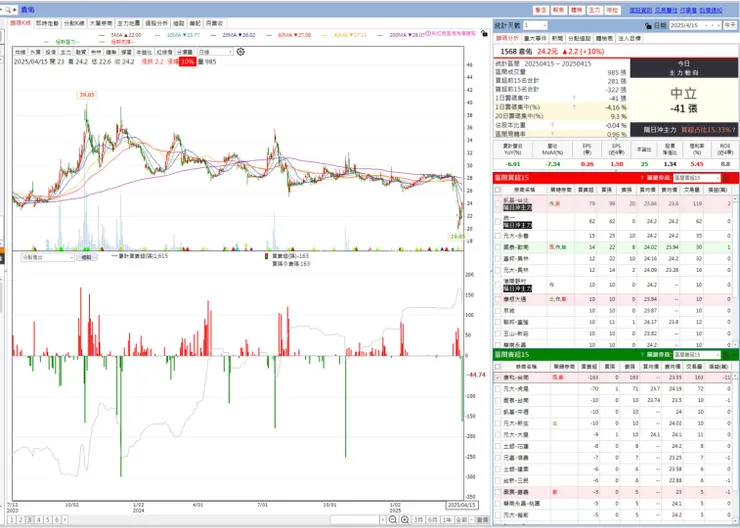The image size is (740, 528).
Task: Open dropdown arrow next to search icon
Action: coord(15,9)
